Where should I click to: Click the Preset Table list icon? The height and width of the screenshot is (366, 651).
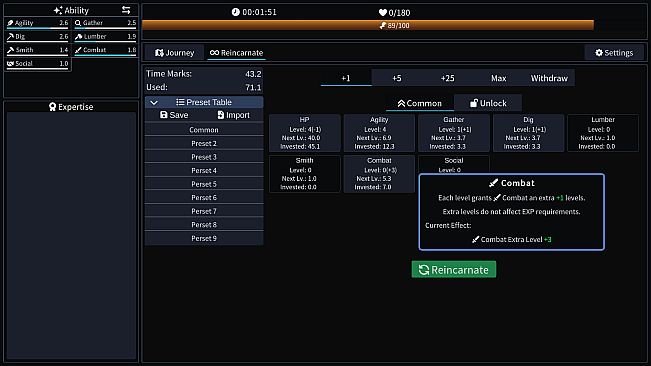coord(180,102)
